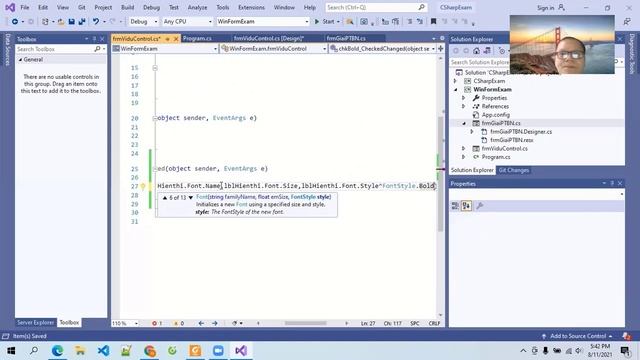Expand the References node
The height and width of the screenshot is (360, 640).
point(464,107)
